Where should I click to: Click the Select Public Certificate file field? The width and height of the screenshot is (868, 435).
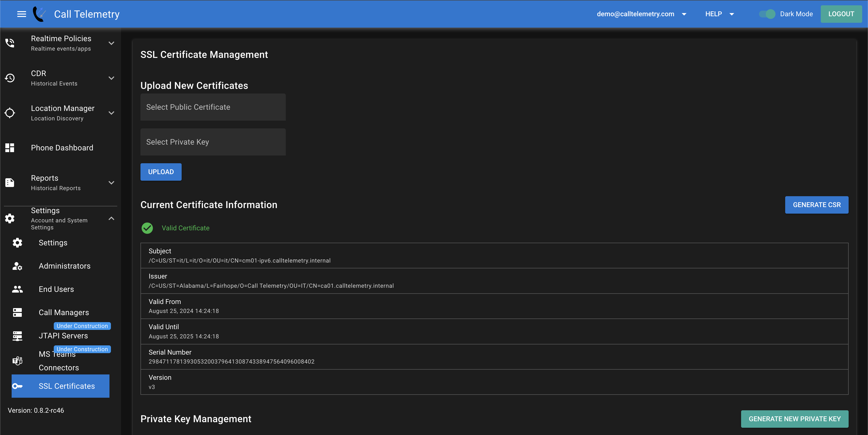click(x=213, y=107)
